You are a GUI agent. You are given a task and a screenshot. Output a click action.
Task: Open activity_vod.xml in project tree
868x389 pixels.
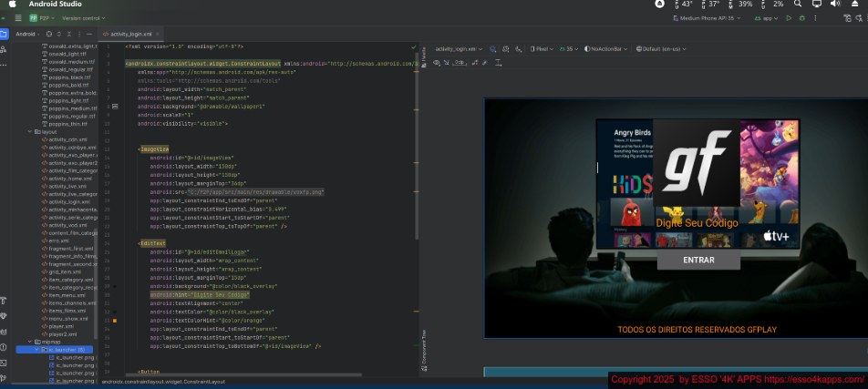(67, 225)
